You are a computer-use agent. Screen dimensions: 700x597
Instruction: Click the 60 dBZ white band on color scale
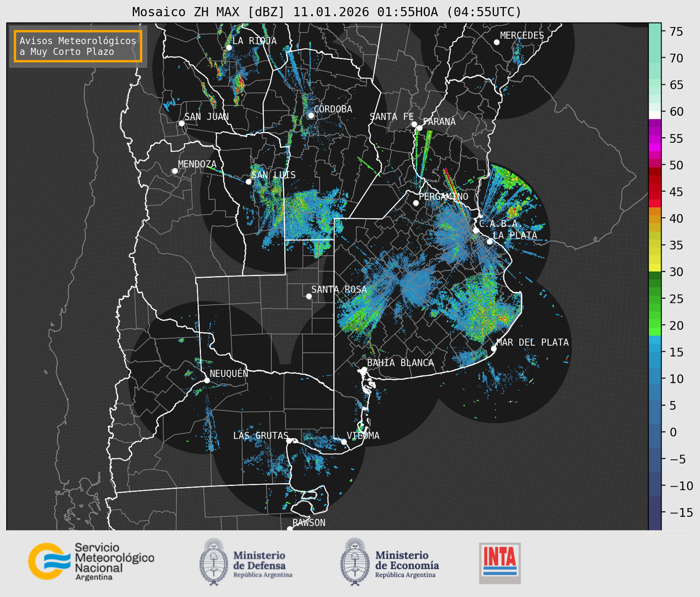[655, 115]
